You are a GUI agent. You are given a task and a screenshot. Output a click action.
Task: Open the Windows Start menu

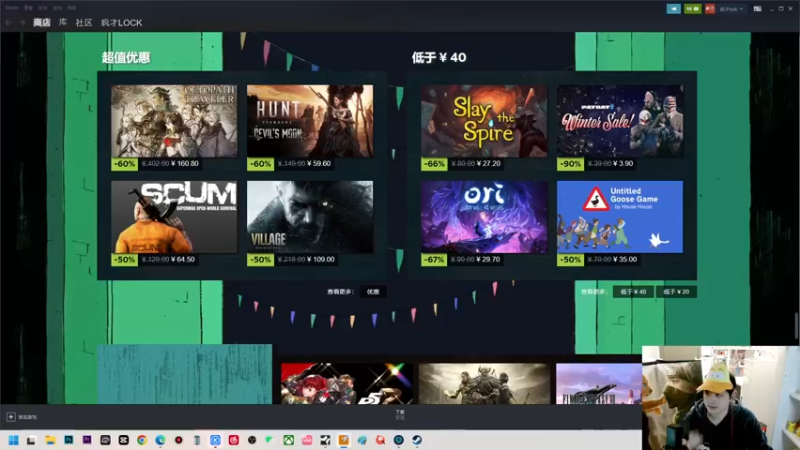(x=14, y=440)
